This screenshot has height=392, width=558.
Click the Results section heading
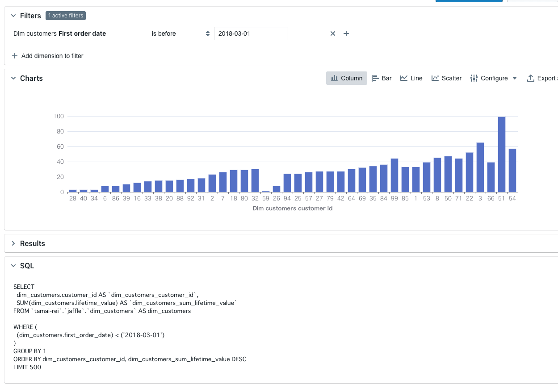(33, 243)
